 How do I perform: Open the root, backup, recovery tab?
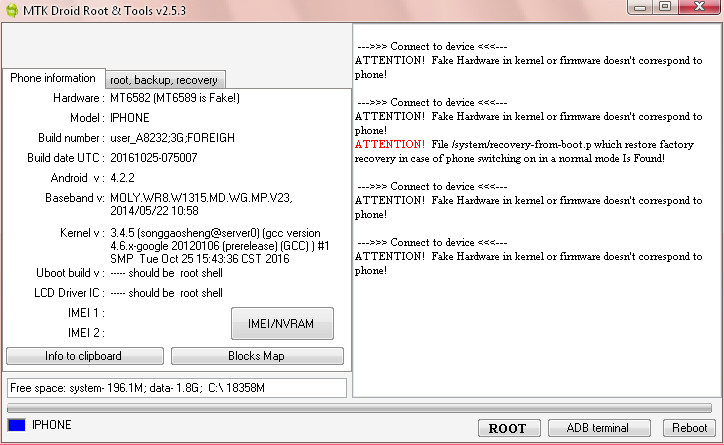[x=165, y=80]
